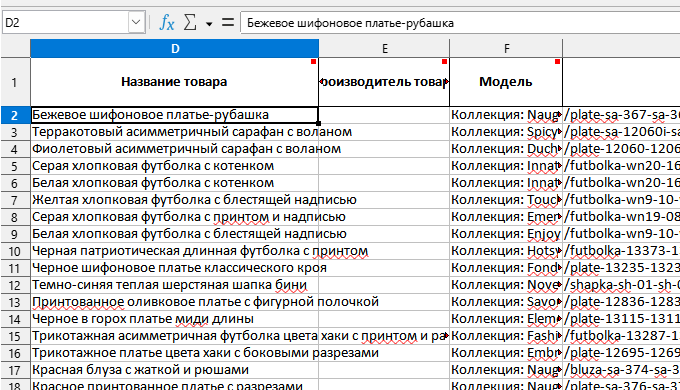Select cell '/shapka-sh-01-sh-0' in row 12
Image resolution: width=680 pixels, height=390 pixels.
[621, 285]
